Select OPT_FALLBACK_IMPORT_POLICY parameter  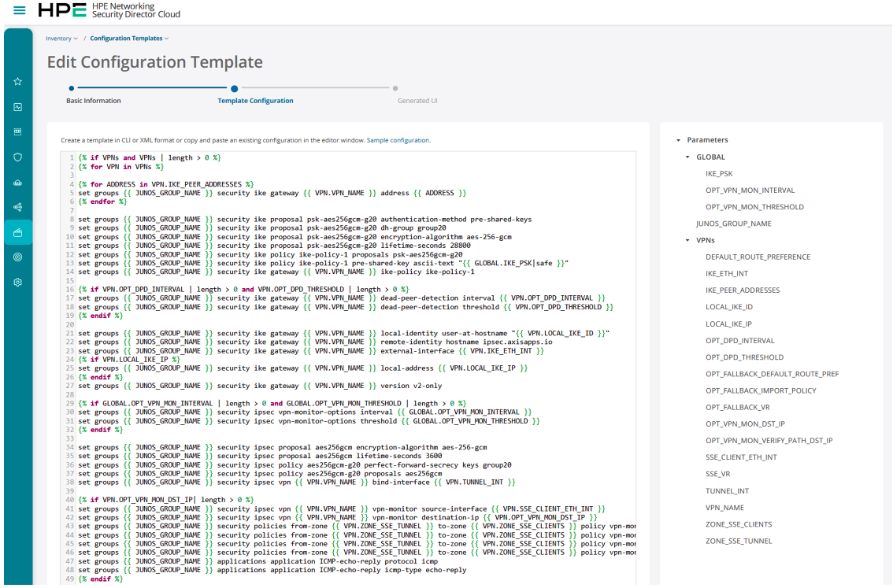761,390
